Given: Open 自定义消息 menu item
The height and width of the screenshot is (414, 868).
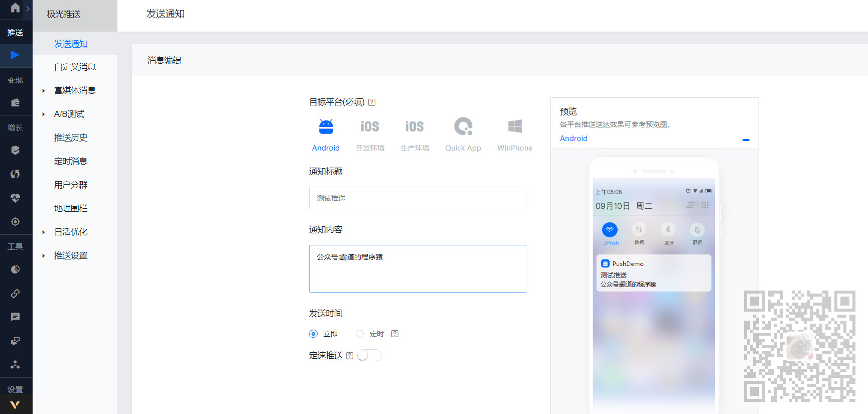Looking at the screenshot, I should [75, 67].
